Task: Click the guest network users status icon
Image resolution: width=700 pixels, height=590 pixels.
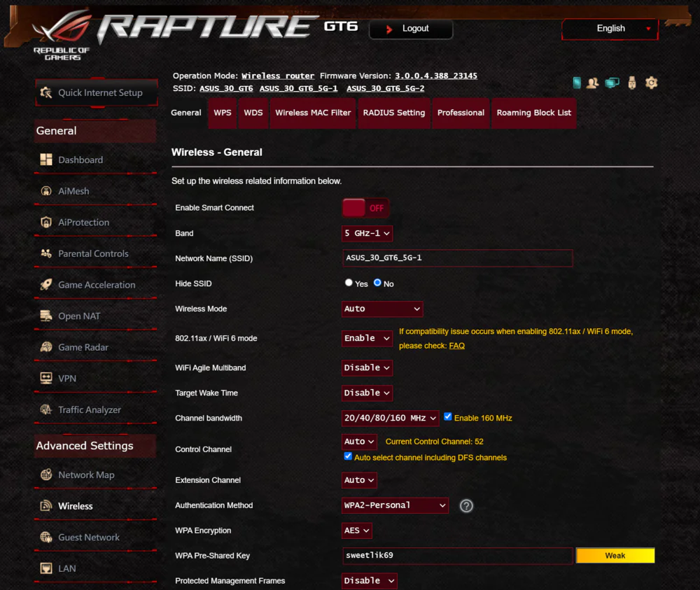Action: [593, 83]
